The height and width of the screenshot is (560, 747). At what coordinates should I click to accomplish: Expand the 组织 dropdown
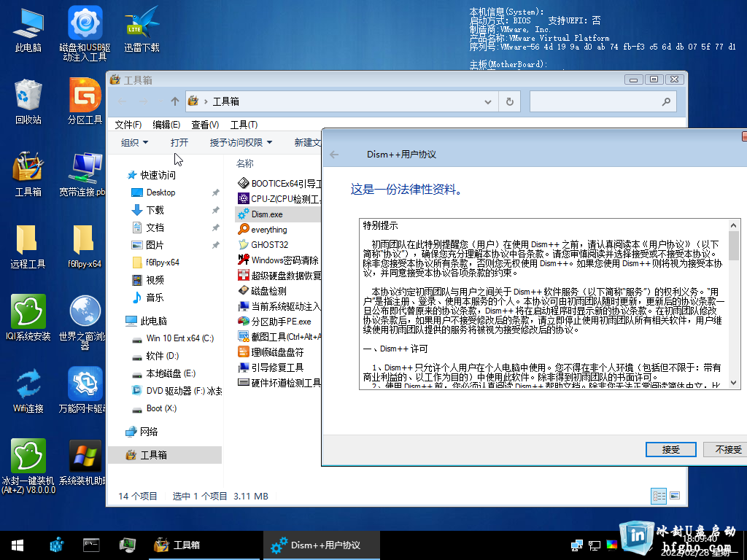point(134,142)
